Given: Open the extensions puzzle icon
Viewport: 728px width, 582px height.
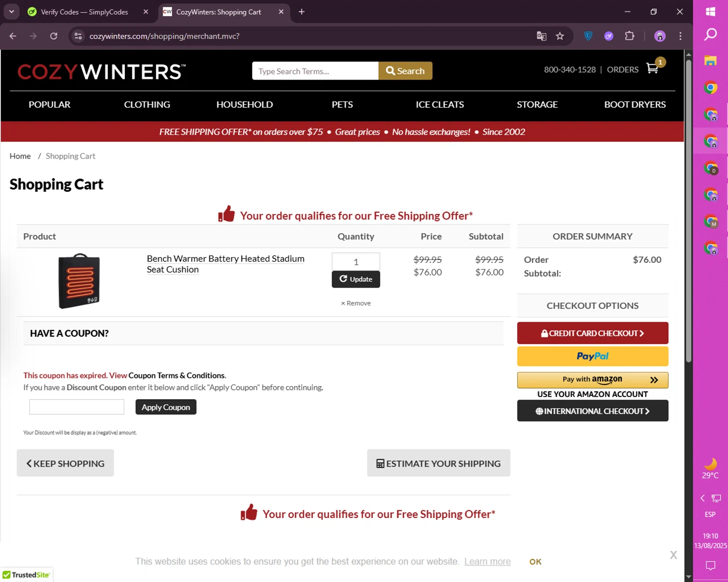Looking at the screenshot, I should tap(629, 36).
